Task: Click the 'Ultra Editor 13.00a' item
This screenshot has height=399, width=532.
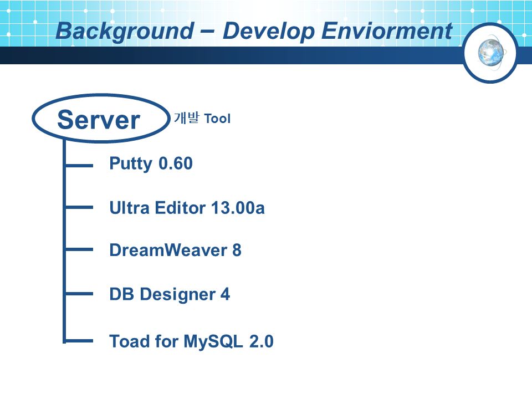Action: 187,208
